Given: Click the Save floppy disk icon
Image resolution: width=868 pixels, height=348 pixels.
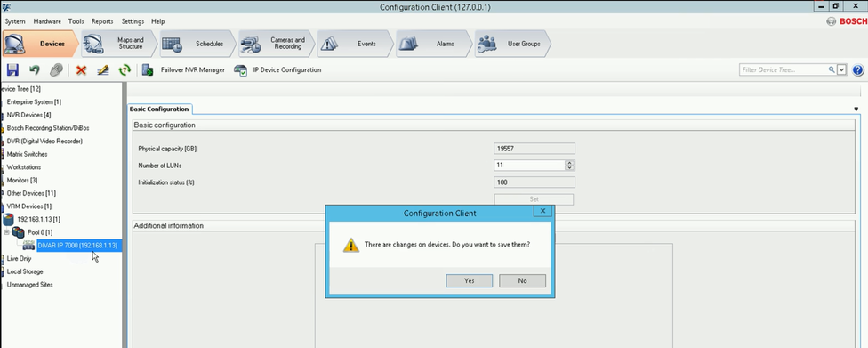Looking at the screenshot, I should pyautogui.click(x=12, y=69).
